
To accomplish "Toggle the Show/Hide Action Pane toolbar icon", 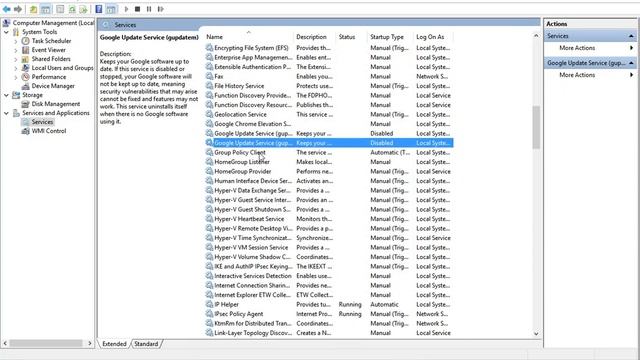I will pyautogui.click(x=111, y=9).
